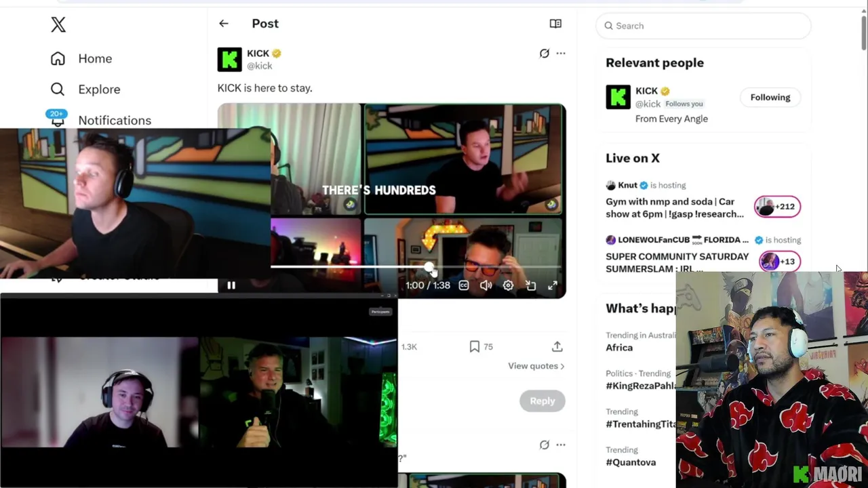Open the #Quantova trending topic
868x488 pixels.
click(x=631, y=462)
